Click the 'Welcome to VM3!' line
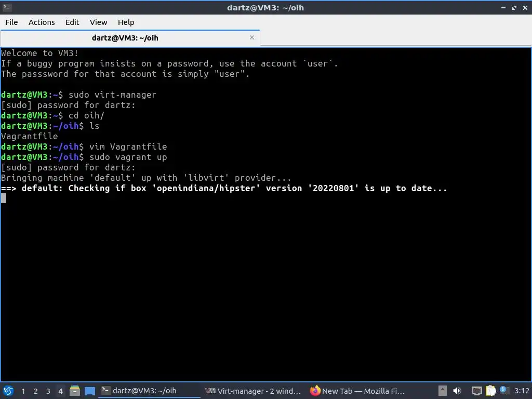Viewport: 532px width, 399px height. click(39, 54)
